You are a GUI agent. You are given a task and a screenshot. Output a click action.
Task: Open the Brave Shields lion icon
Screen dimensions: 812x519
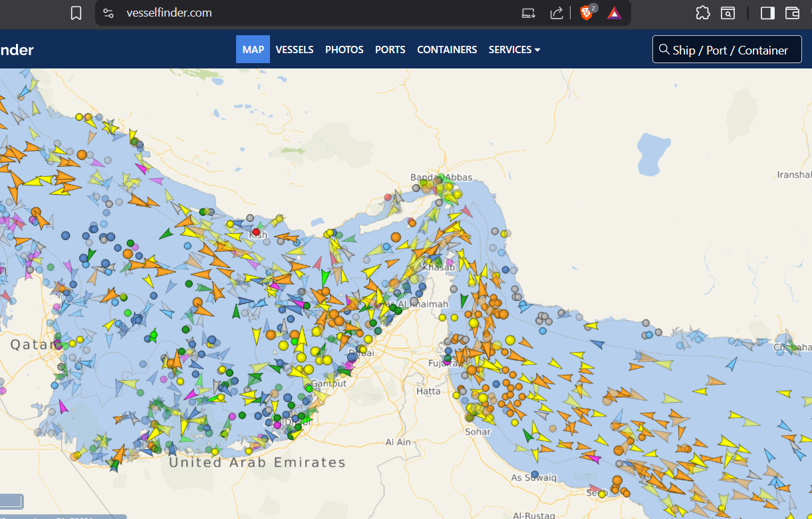[587, 13]
